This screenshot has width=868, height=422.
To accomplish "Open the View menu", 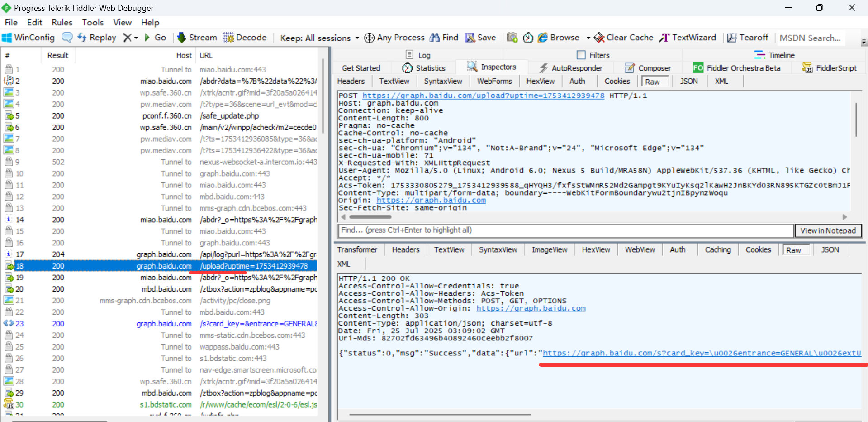I will click(122, 22).
